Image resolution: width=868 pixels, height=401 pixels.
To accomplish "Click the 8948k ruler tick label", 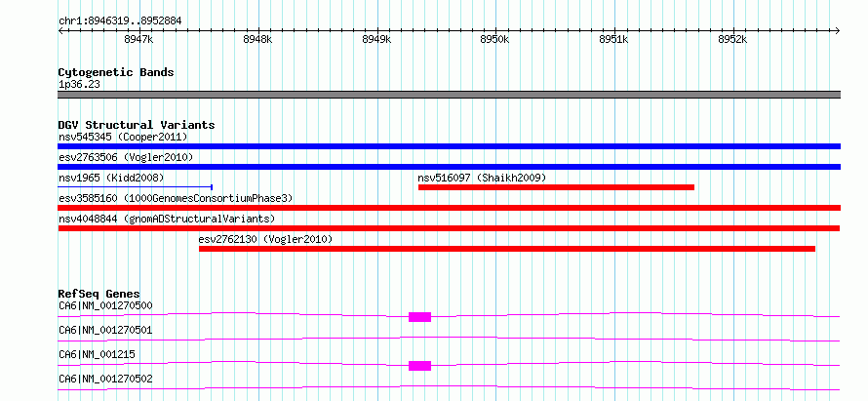I will [258, 40].
